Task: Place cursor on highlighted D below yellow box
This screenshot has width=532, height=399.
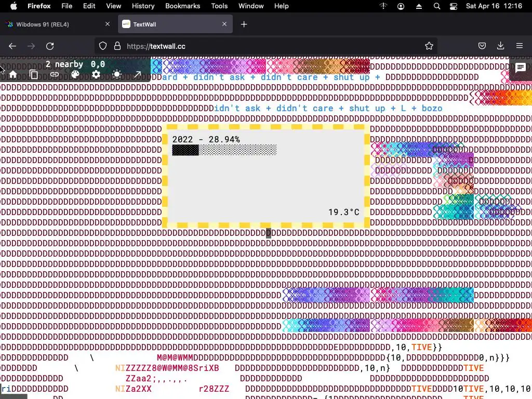Action: [x=269, y=233]
